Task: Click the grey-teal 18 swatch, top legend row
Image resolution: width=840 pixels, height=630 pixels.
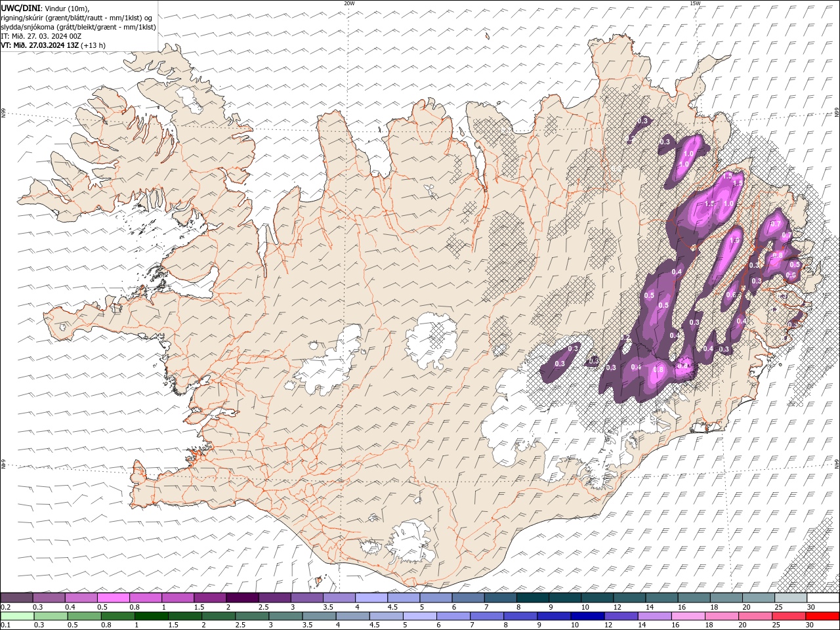Action: 727,598
